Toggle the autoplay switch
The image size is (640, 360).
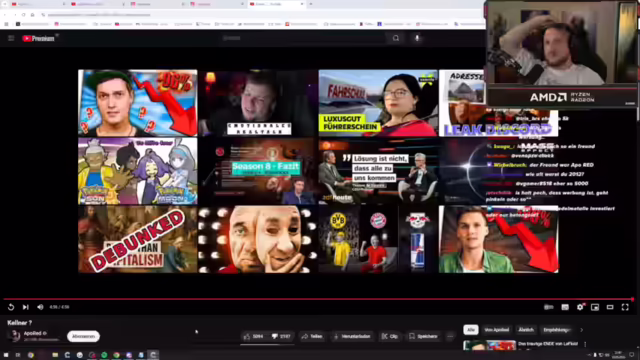[x=549, y=307]
